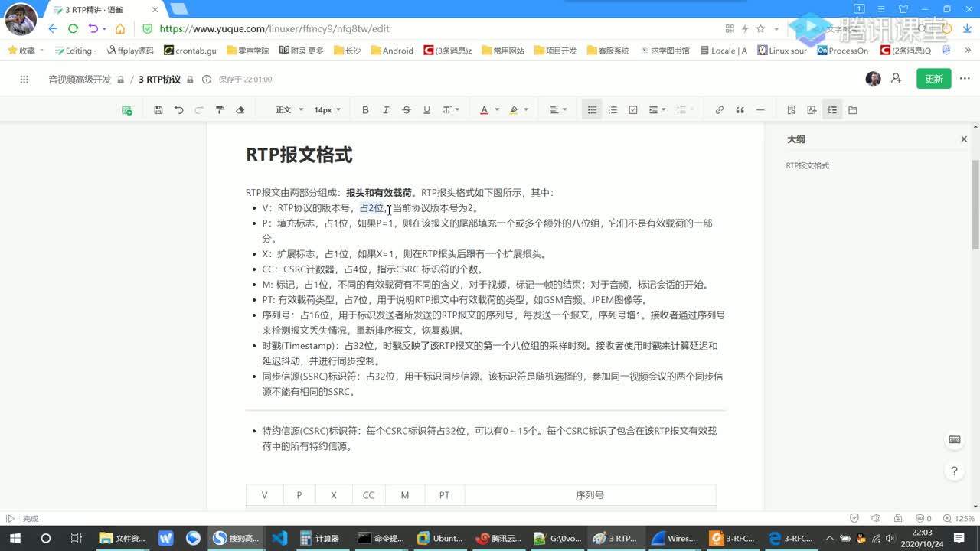980x551 pixels.
Task: Open the paragraph style 正文 dropdown
Action: pos(290,110)
